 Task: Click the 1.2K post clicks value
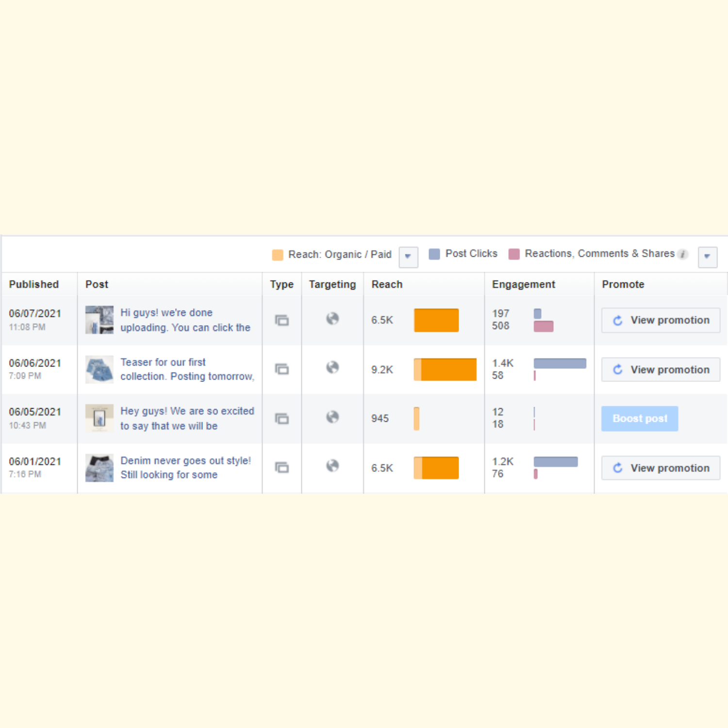coord(503,462)
